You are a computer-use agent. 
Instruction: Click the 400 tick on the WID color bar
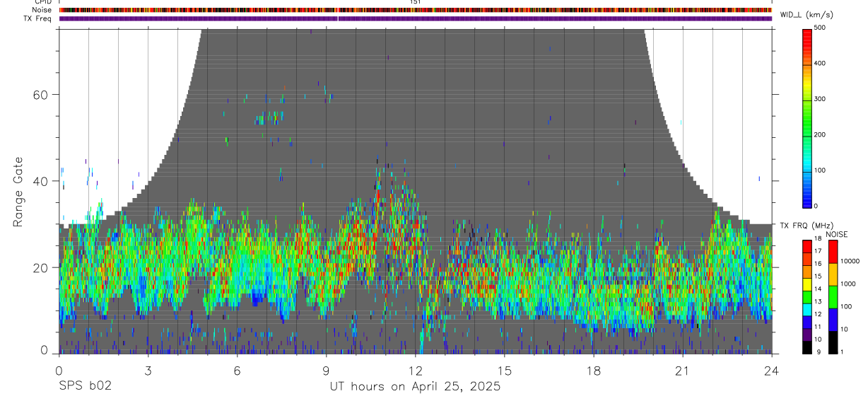[821, 63]
